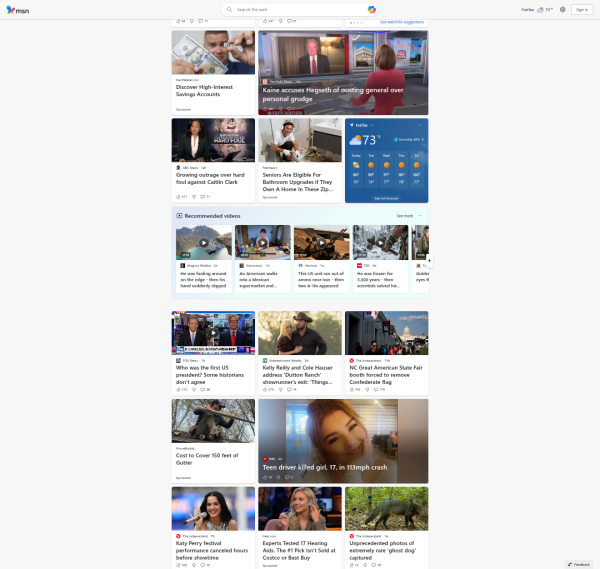Screen dimensions: 600x569
Task: Like the Katy Perry article
Action: [x=182, y=565]
